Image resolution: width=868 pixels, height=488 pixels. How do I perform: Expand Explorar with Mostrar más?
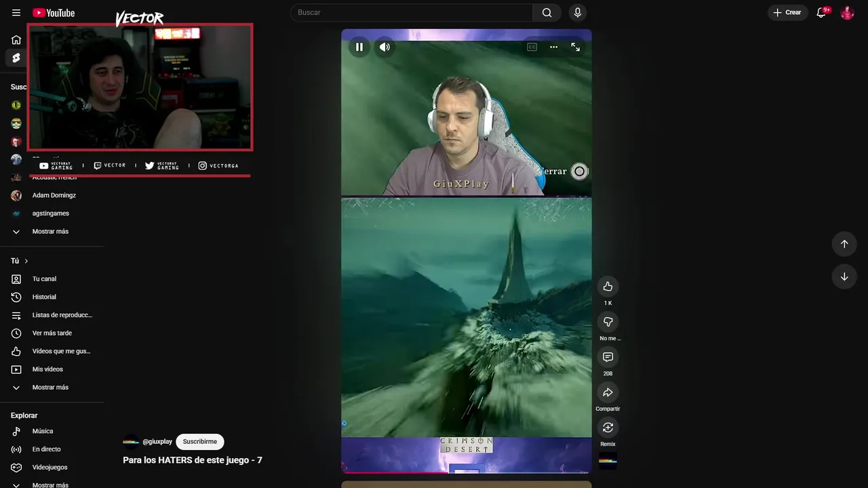[x=52, y=485]
